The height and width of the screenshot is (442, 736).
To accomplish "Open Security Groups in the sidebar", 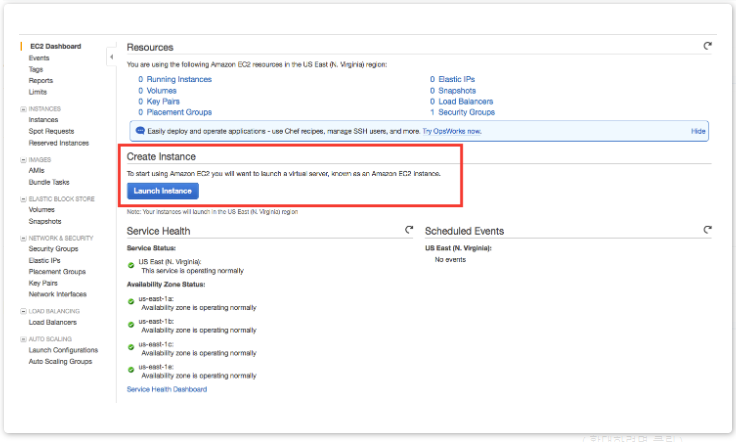I will point(54,249).
